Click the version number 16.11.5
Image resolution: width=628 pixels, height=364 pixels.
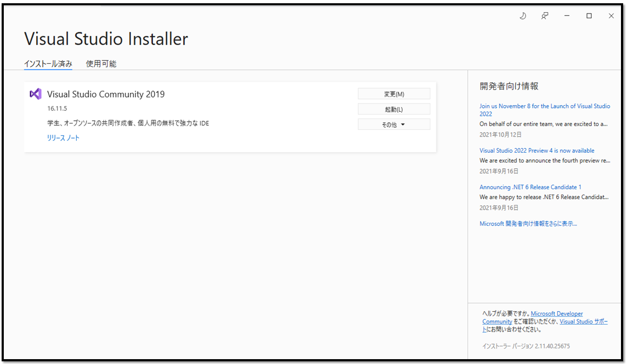[x=57, y=108]
